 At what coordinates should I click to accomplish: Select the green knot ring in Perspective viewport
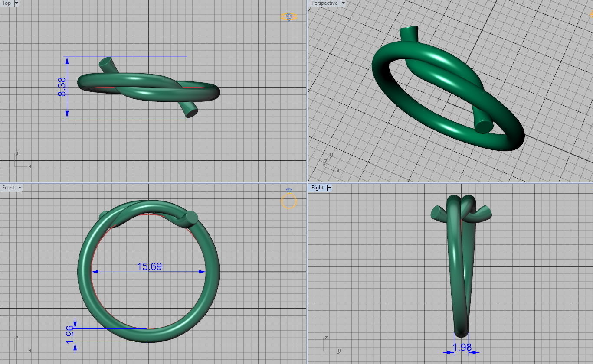click(449, 89)
